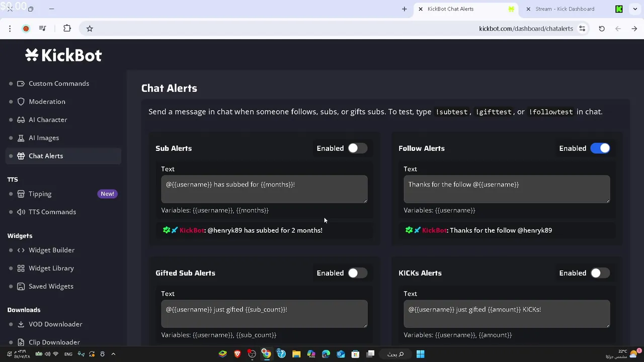The height and width of the screenshot is (362, 644).
Task: Toggle Gifted Sub Alerts Enabled switch
Action: pyautogui.click(x=357, y=273)
